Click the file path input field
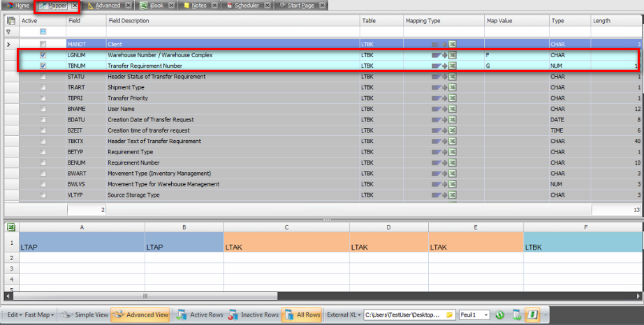Image resolution: width=644 pixels, height=325 pixels. (404, 315)
